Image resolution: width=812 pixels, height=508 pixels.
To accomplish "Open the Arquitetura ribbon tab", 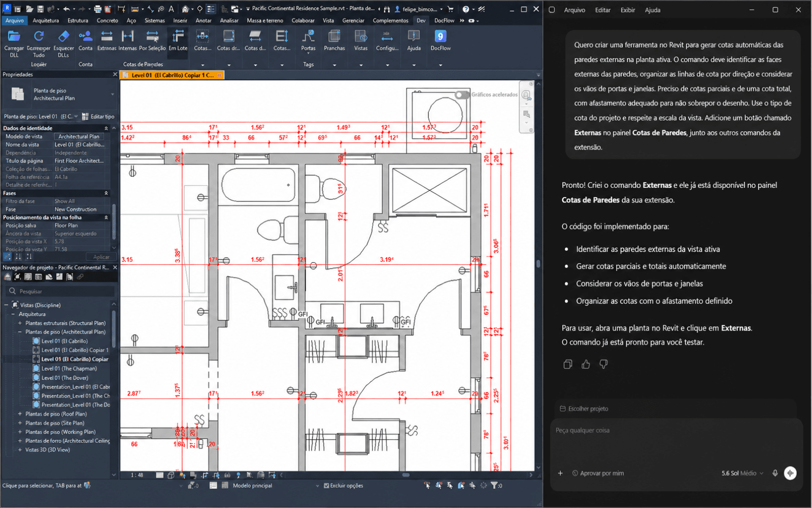I will pos(46,20).
